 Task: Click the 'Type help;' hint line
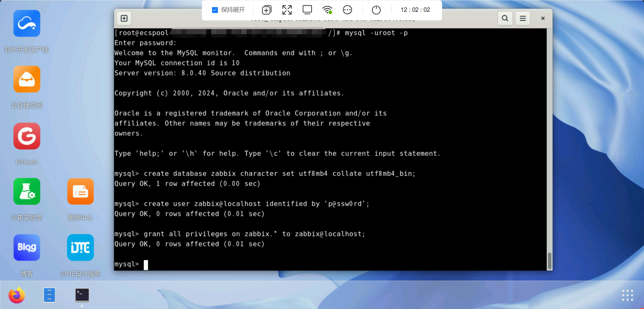[277, 153]
